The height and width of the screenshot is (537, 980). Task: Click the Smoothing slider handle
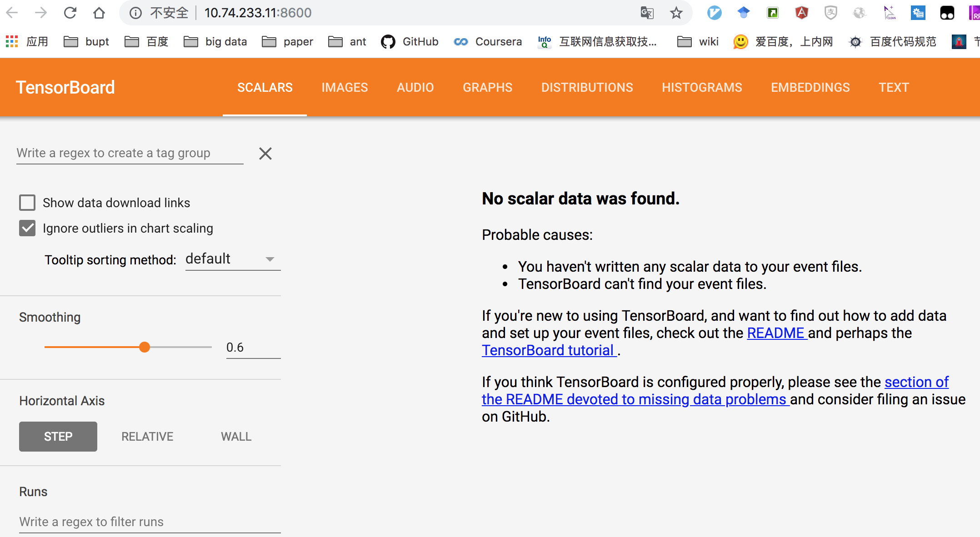[145, 347]
